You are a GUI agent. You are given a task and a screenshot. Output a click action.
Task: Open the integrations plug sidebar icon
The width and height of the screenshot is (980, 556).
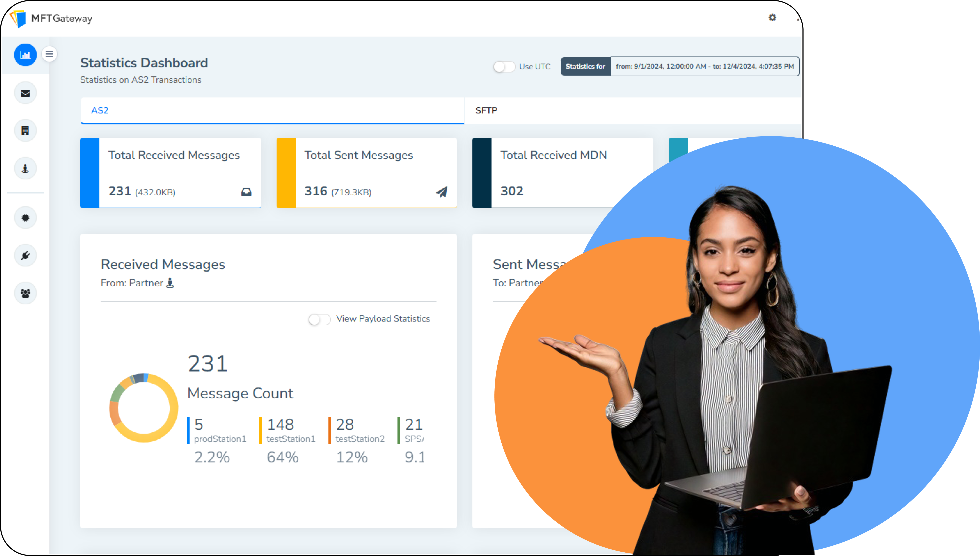[25, 256]
